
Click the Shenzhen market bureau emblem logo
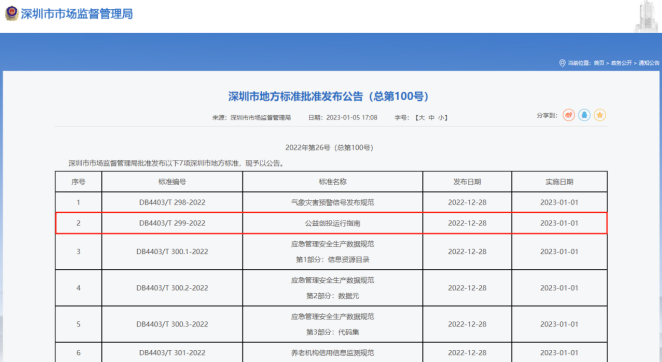[11, 13]
